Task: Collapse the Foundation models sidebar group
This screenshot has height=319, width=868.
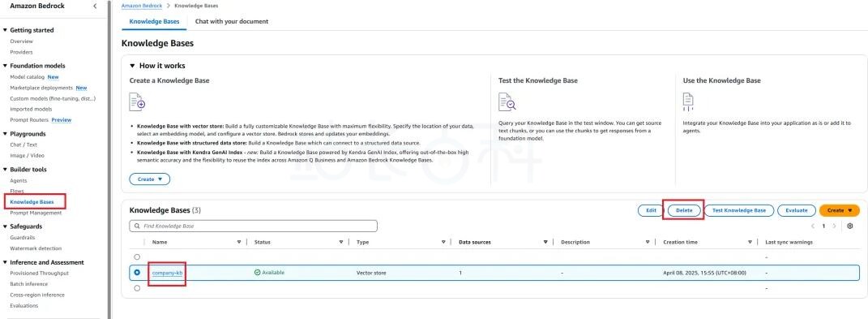Action: (5, 66)
